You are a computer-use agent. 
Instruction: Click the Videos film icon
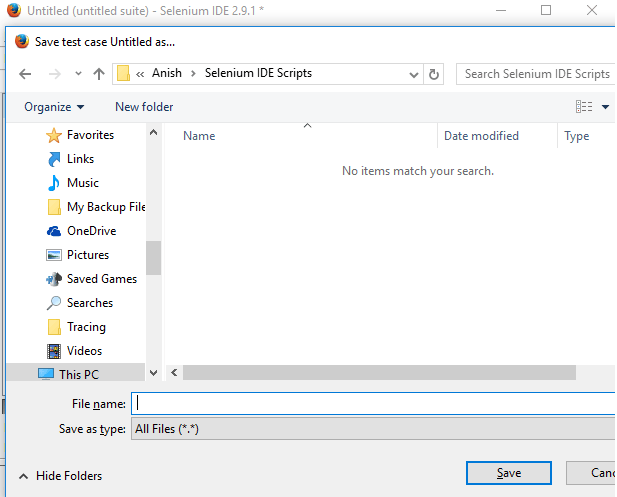point(54,351)
